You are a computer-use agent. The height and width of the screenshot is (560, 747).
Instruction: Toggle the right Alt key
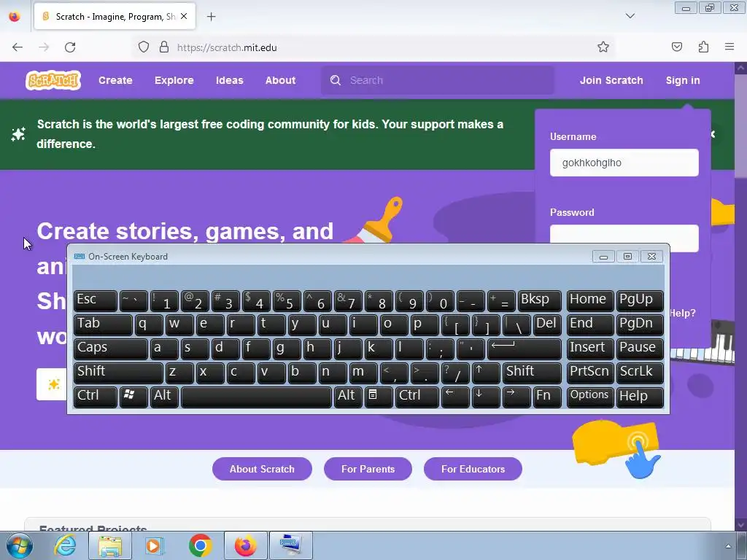(x=348, y=396)
